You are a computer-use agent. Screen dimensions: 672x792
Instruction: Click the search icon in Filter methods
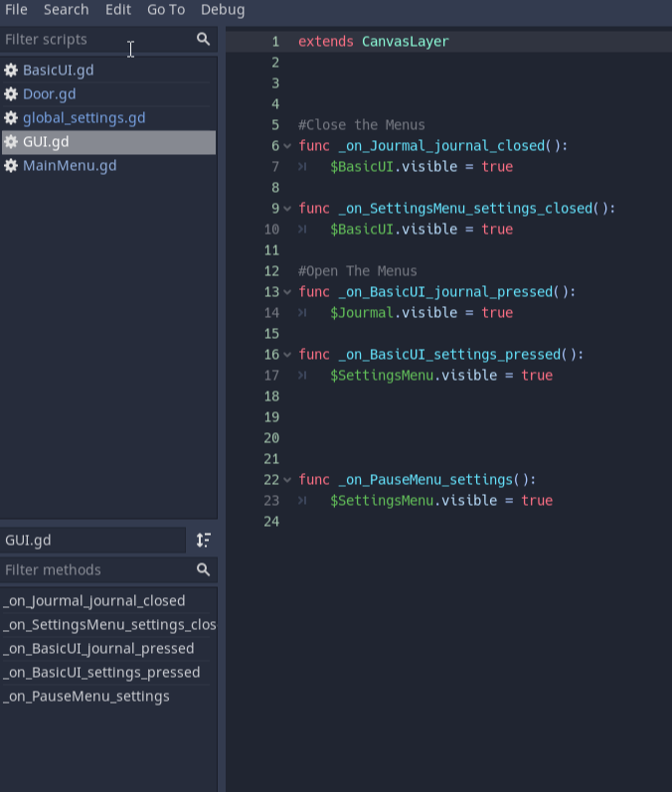pyautogui.click(x=203, y=569)
